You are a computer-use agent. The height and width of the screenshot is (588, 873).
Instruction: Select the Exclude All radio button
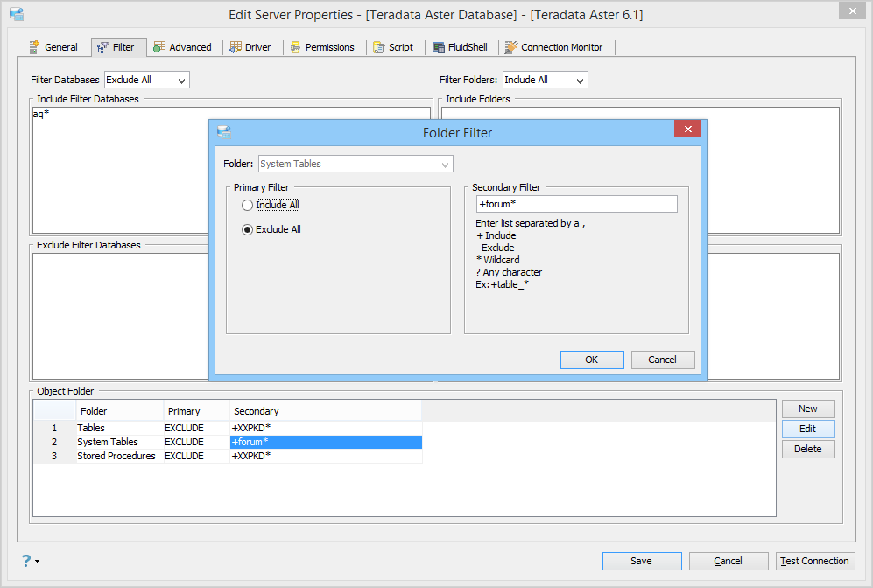[x=247, y=229]
